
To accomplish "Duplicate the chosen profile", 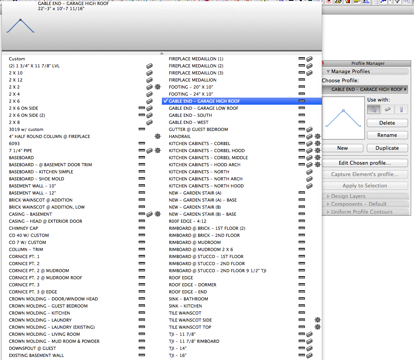I will pyautogui.click(x=387, y=148).
